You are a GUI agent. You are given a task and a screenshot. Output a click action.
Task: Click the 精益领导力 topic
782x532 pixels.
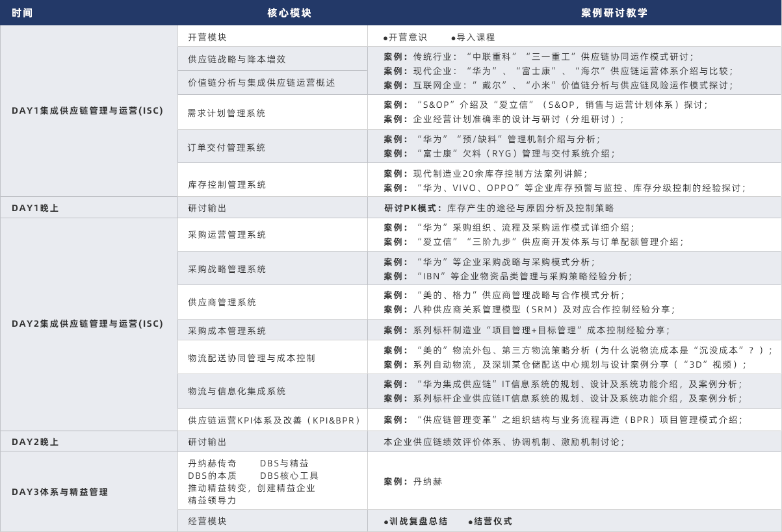212,500
